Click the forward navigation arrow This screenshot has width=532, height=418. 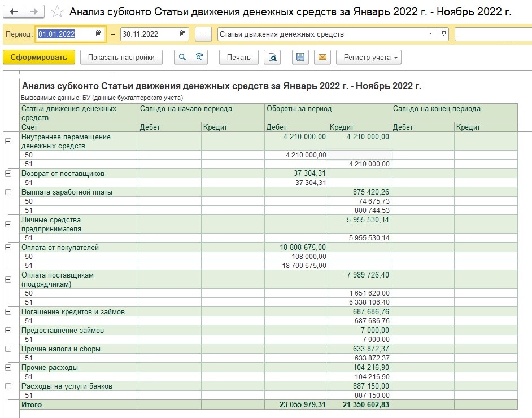34,12
